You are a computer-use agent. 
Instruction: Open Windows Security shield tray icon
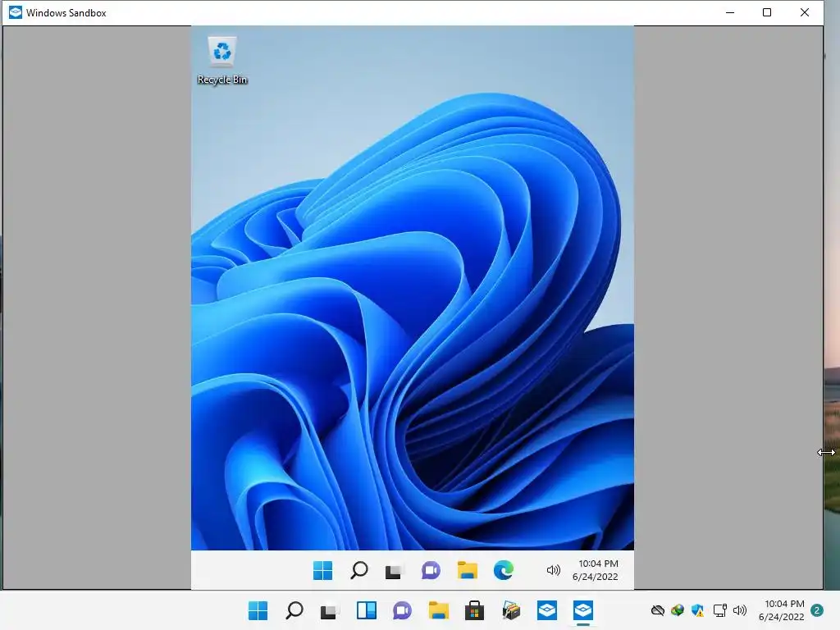coord(697,610)
